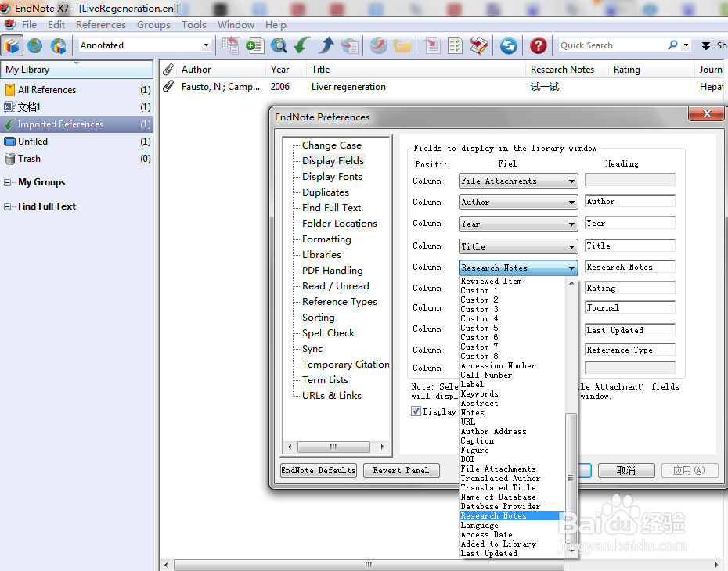
Task: Open the Tools menu
Action: click(194, 24)
